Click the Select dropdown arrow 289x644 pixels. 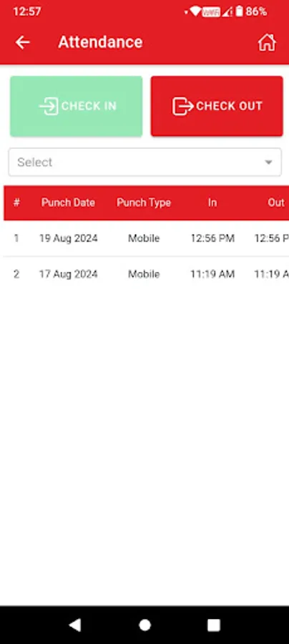(x=268, y=162)
